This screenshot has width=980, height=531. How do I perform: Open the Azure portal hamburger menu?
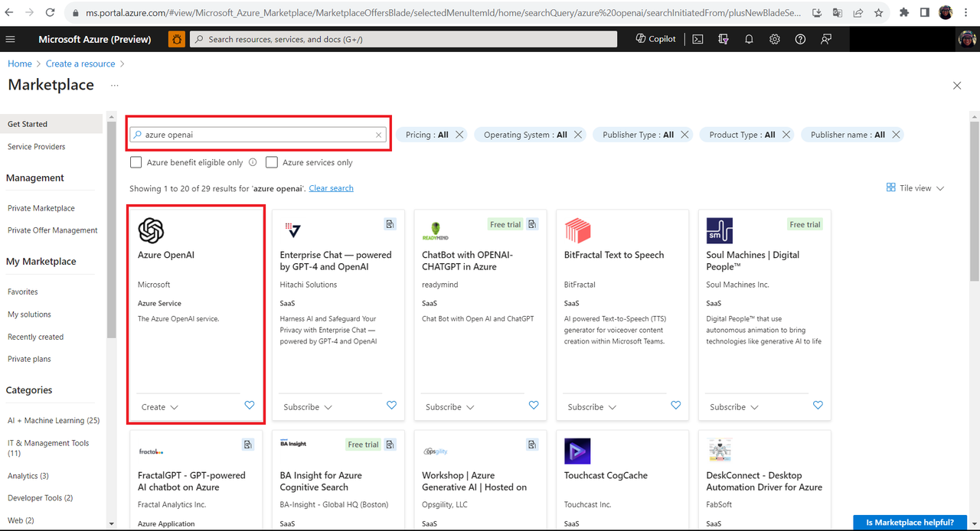point(10,39)
